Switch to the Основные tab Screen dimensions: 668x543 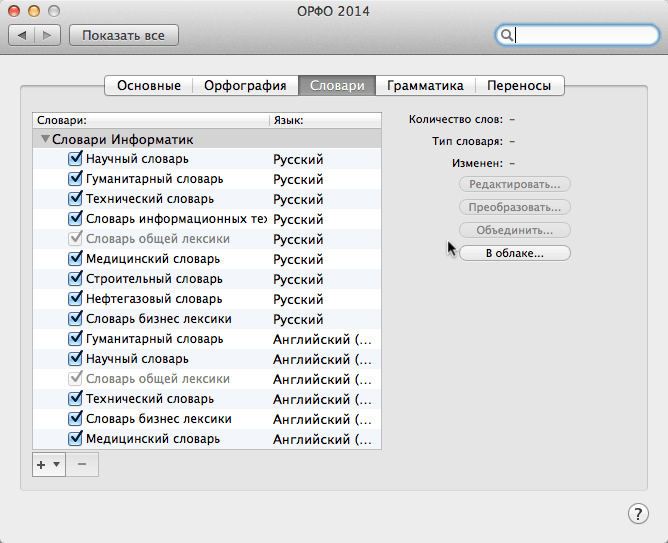[149, 86]
